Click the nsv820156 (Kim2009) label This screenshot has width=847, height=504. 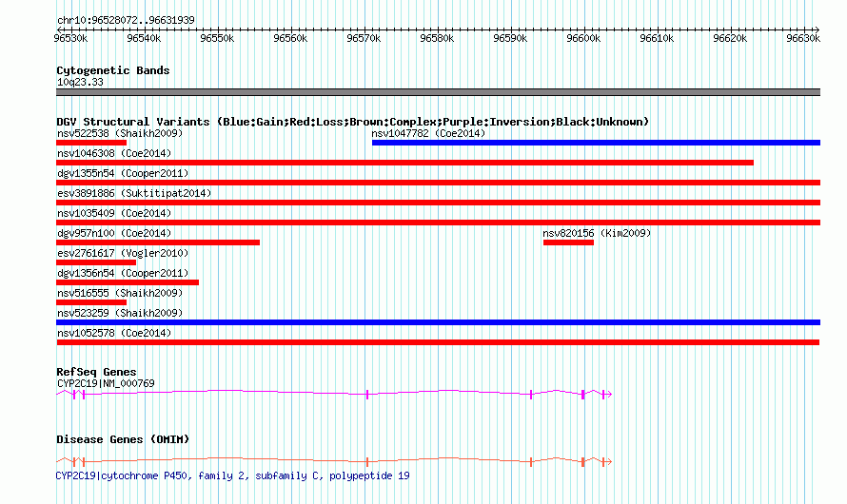pyautogui.click(x=597, y=233)
